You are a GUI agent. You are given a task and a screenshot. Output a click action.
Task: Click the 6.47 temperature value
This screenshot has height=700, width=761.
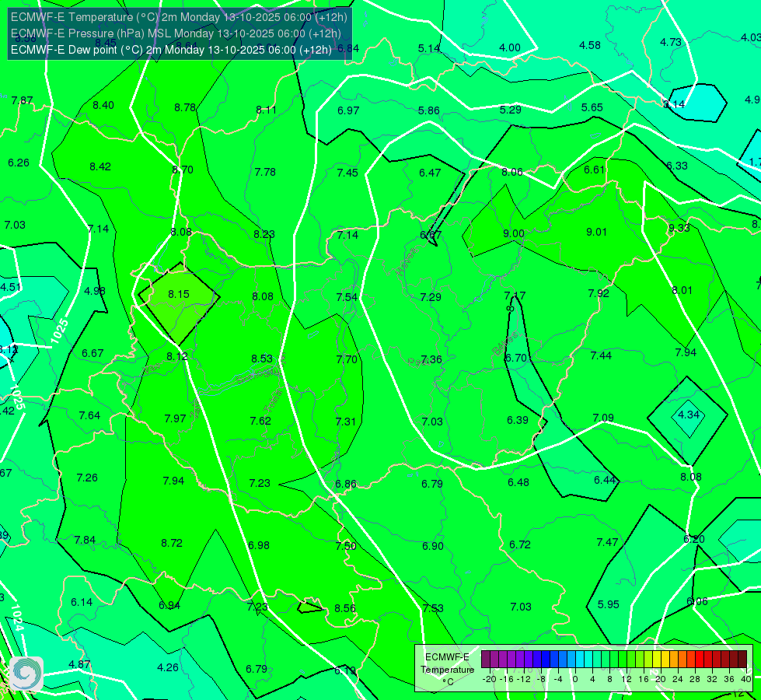point(430,173)
